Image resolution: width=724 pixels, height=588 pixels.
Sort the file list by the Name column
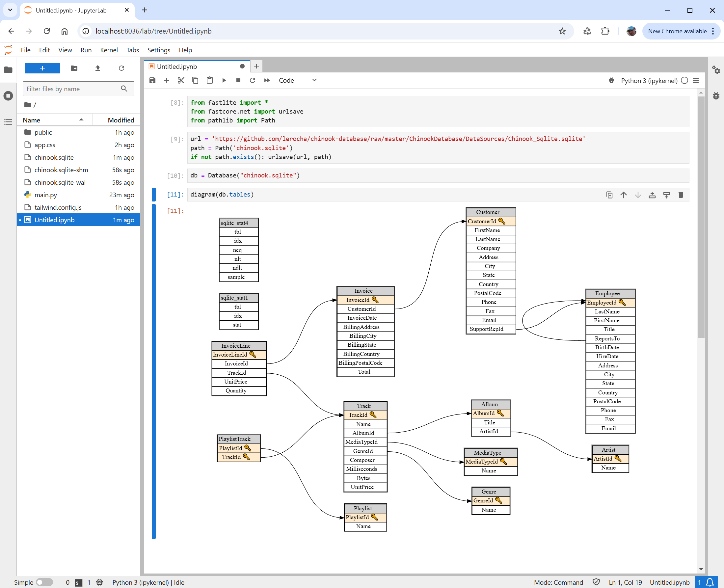(x=32, y=120)
